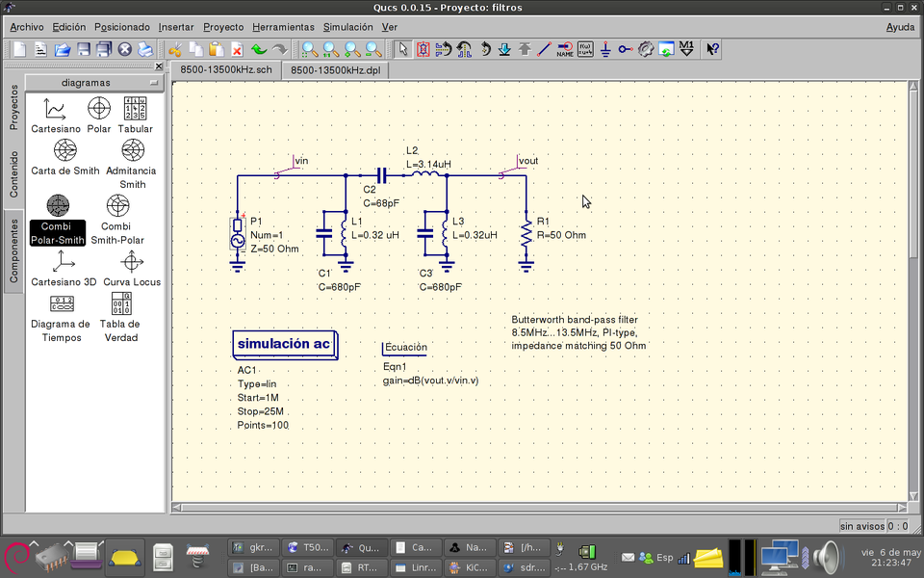Screen dimensions: 924x578
Task: Toggle the set marker M1 tool
Action: coord(686,48)
